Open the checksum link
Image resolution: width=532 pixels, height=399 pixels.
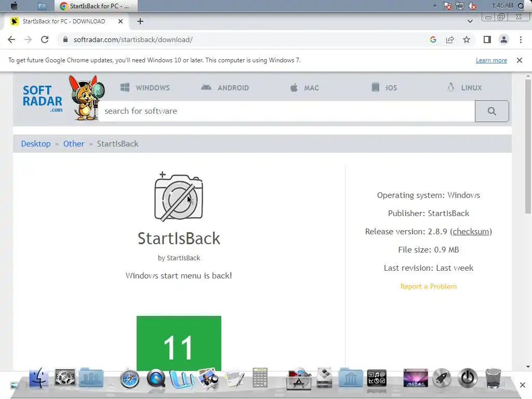(x=471, y=231)
